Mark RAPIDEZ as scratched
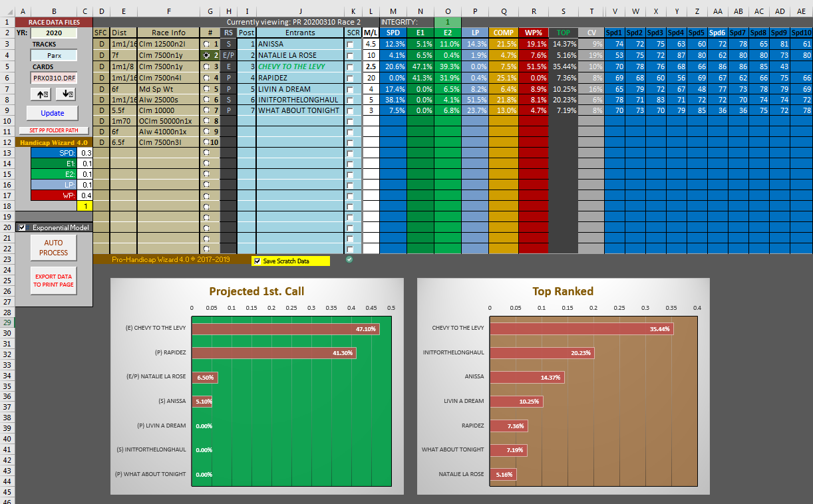813x504 pixels. coord(351,78)
